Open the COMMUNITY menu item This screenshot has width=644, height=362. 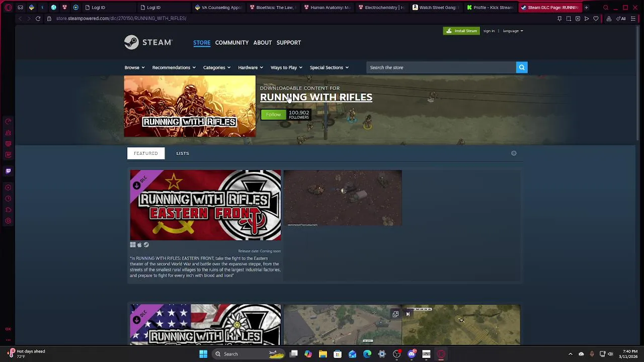[232, 43]
